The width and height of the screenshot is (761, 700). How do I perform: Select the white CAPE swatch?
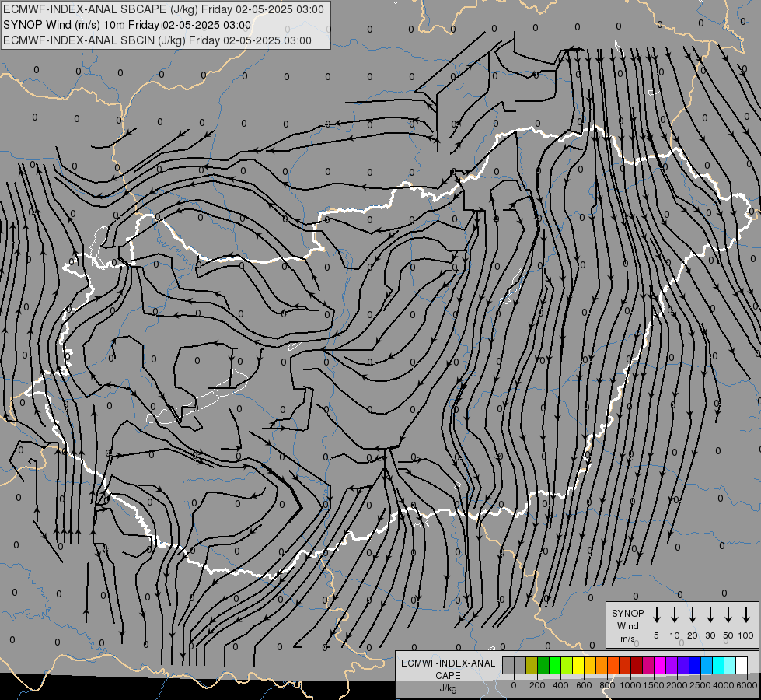pos(742,665)
